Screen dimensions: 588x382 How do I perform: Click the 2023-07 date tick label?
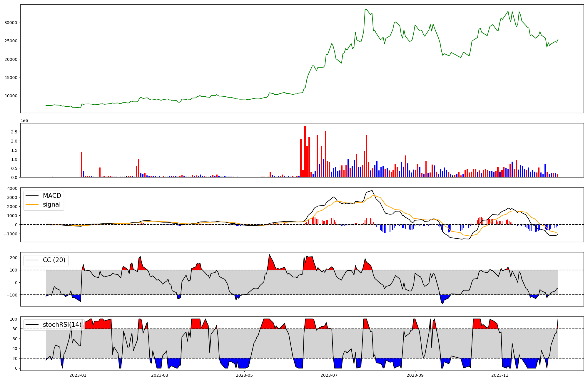[329, 375]
